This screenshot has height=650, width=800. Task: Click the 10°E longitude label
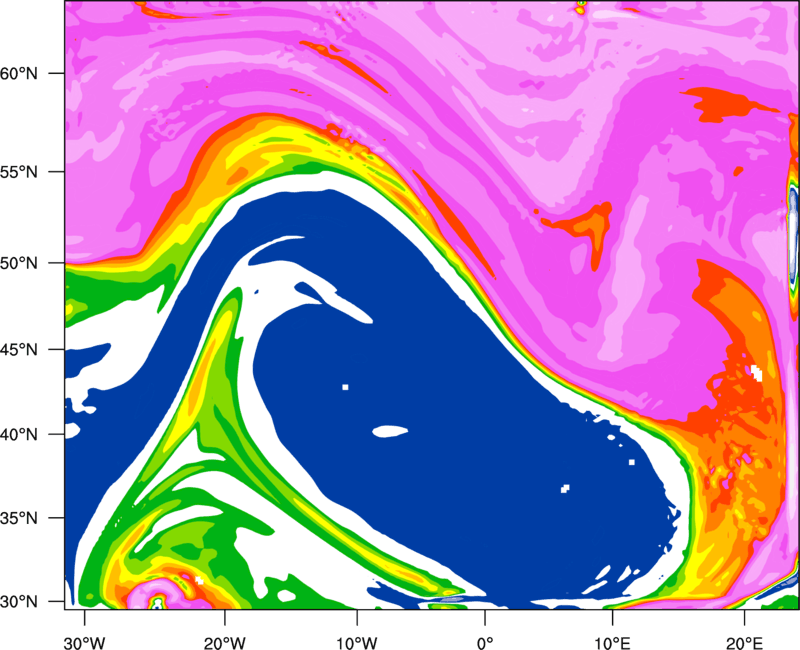coord(612,643)
